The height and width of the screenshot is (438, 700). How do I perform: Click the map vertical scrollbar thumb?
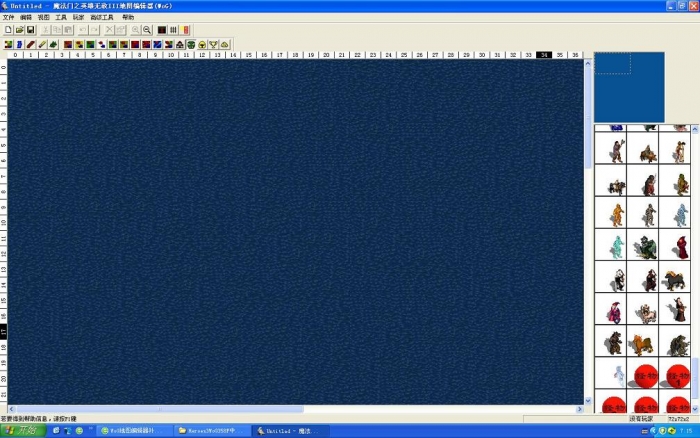click(x=588, y=118)
